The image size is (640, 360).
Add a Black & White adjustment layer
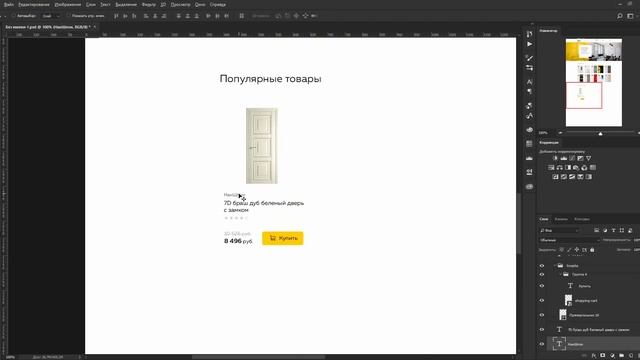(568, 168)
